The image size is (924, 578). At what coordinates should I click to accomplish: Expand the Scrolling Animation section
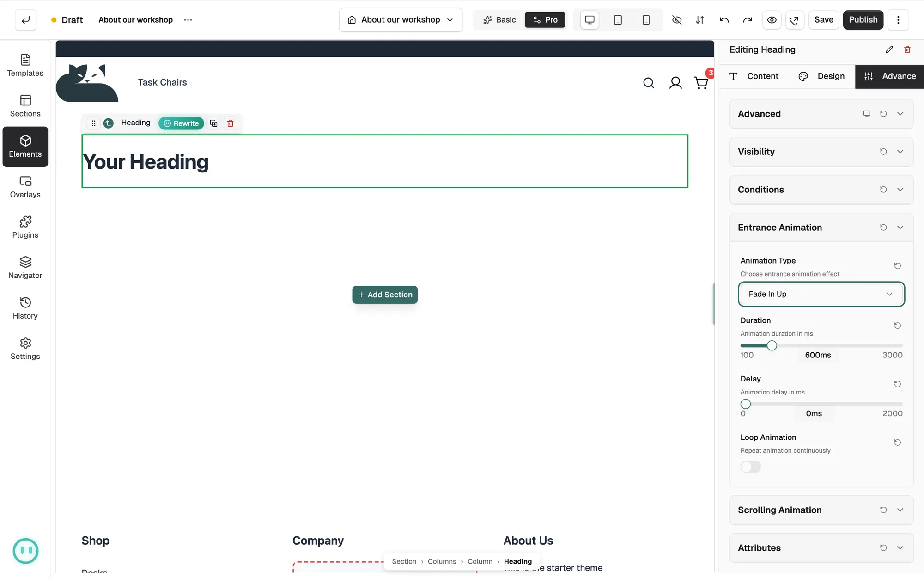tap(821, 510)
